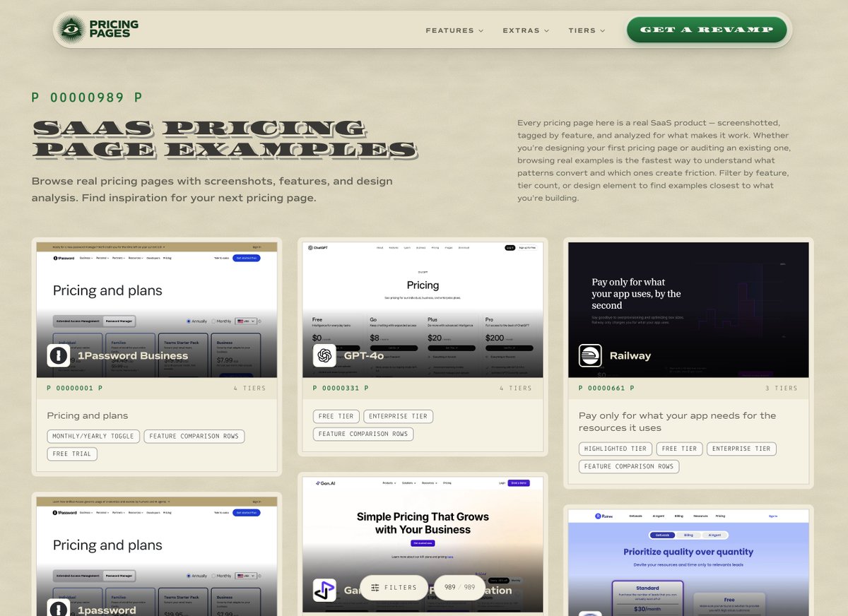Screen dimensions: 848x616
Task: Click the Railway card title
Action: pyautogui.click(x=630, y=355)
